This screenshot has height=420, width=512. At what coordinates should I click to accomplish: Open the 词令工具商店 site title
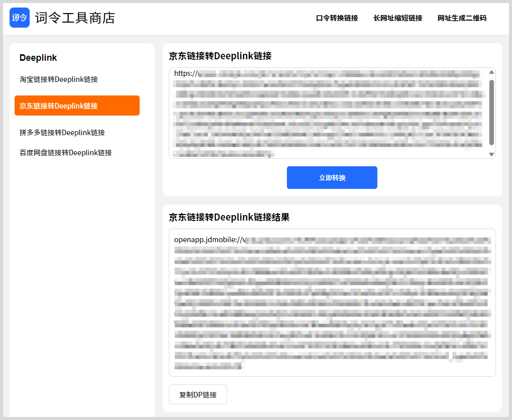pos(75,18)
